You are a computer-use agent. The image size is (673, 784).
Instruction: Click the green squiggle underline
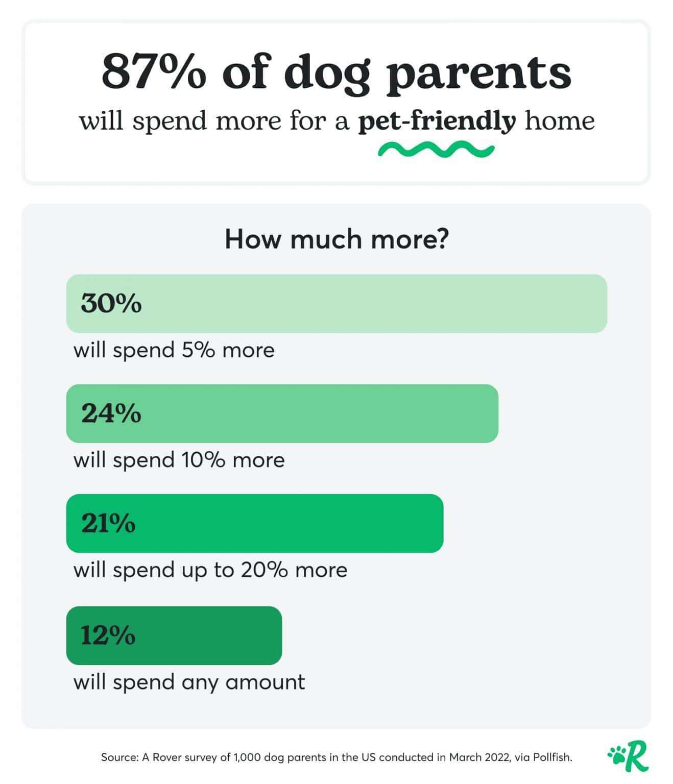436,150
